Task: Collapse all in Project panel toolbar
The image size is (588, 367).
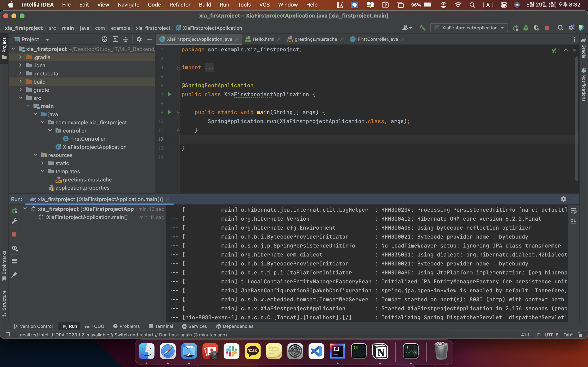Action: click(126, 39)
